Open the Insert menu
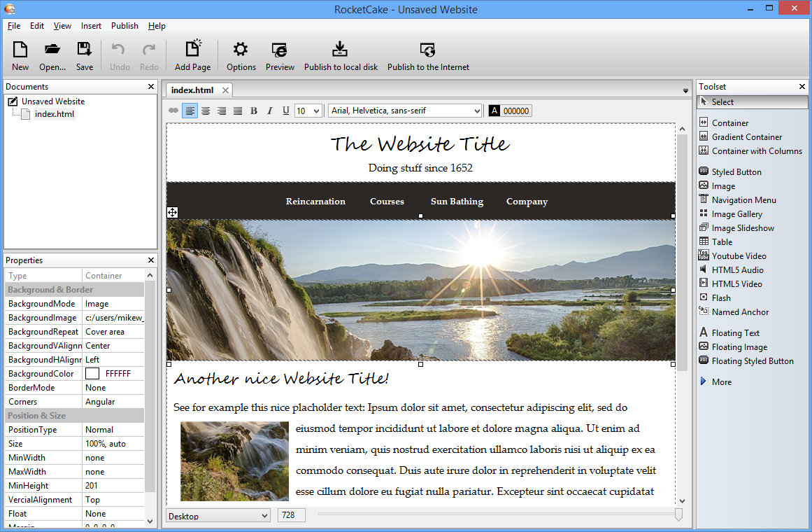This screenshot has height=532, width=812. click(x=91, y=26)
